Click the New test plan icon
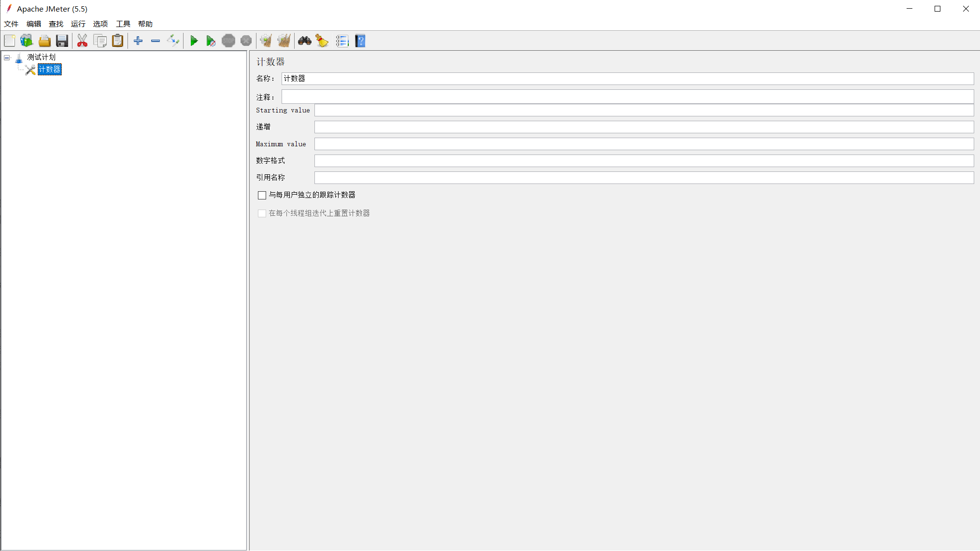Viewport: 980px width, 551px height. (10, 41)
